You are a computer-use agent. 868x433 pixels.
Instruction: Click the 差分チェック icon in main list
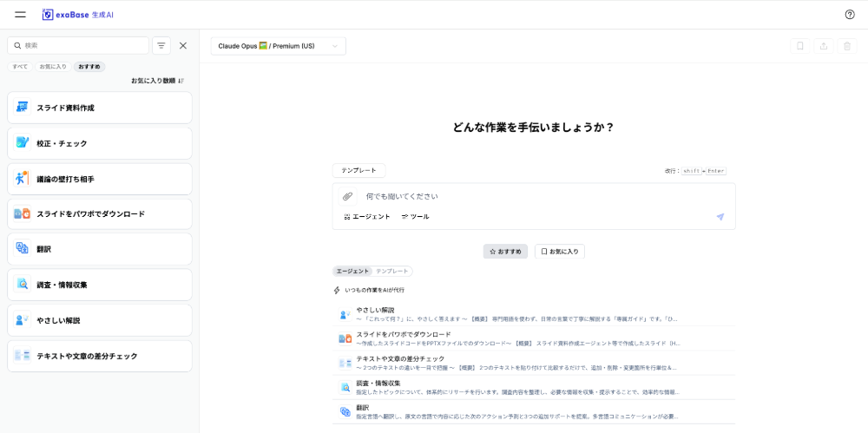point(345,363)
